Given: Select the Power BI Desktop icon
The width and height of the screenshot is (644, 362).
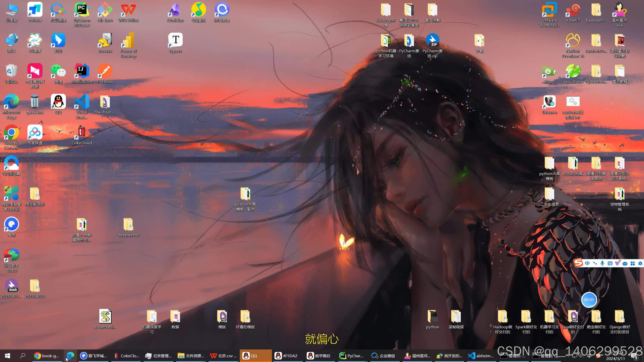Looking at the screenshot, I should (129, 46).
